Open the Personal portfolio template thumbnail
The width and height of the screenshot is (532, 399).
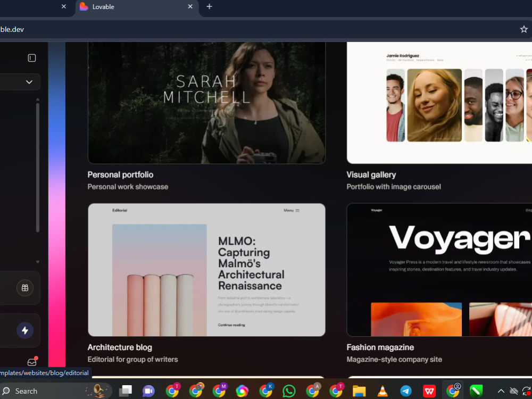click(206, 103)
